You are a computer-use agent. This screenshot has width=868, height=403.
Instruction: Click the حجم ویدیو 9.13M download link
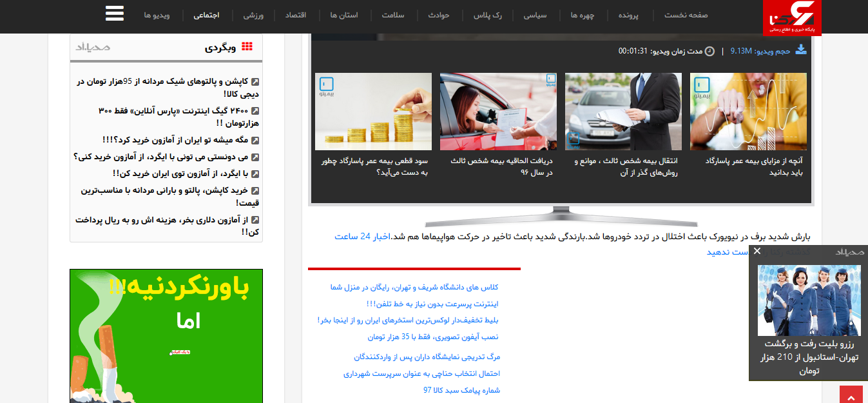(x=760, y=51)
